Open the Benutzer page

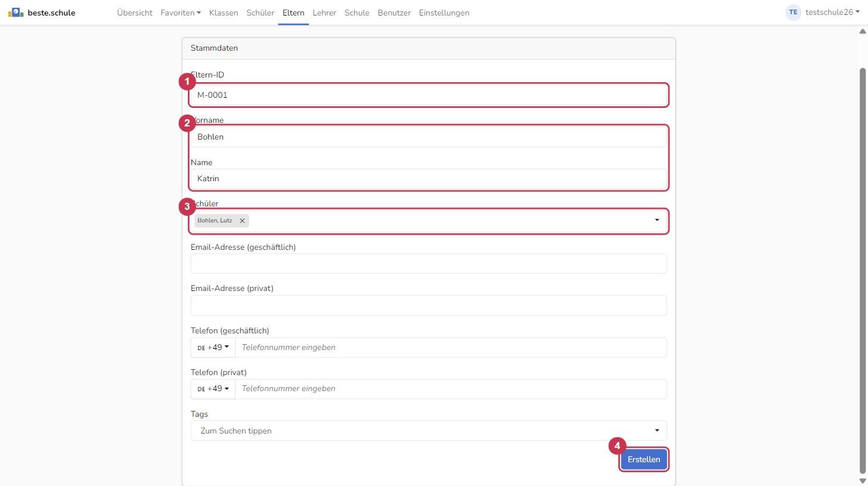(x=394, y=13)
